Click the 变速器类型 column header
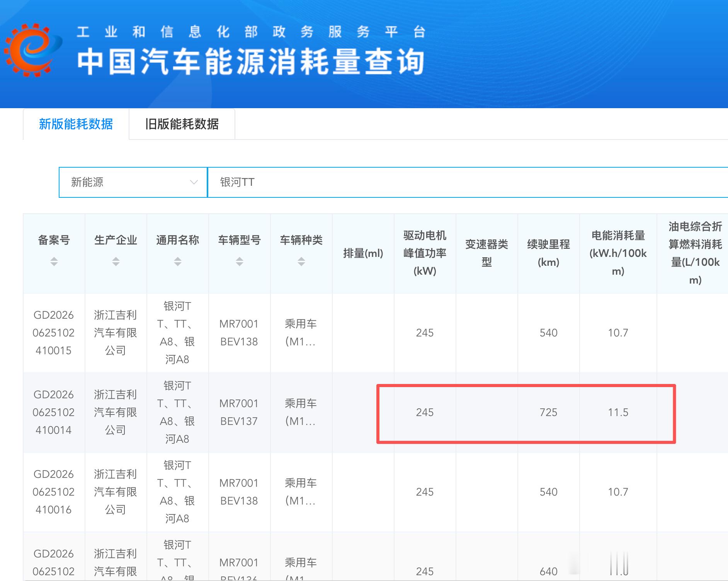Image resolution: width=728 pixels, height=581 pixels. pos(487,253)
